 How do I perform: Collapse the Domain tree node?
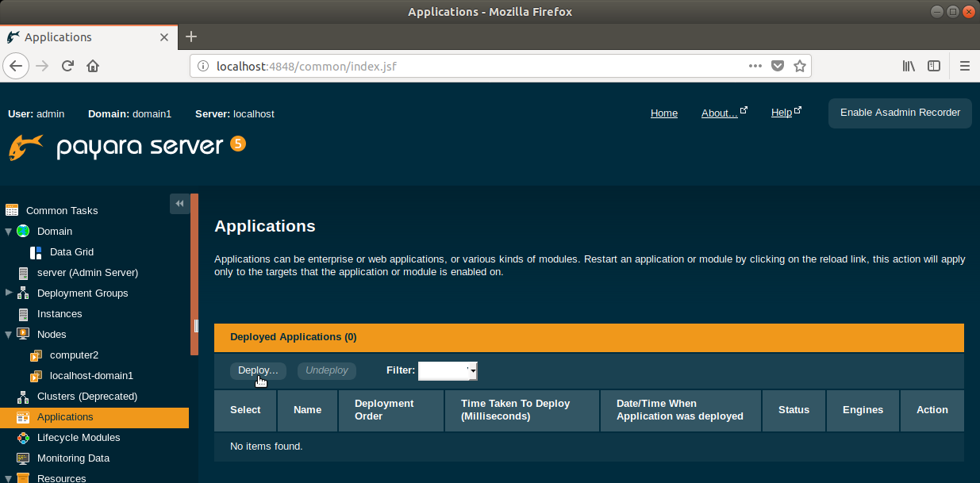(x=9, y=232)
